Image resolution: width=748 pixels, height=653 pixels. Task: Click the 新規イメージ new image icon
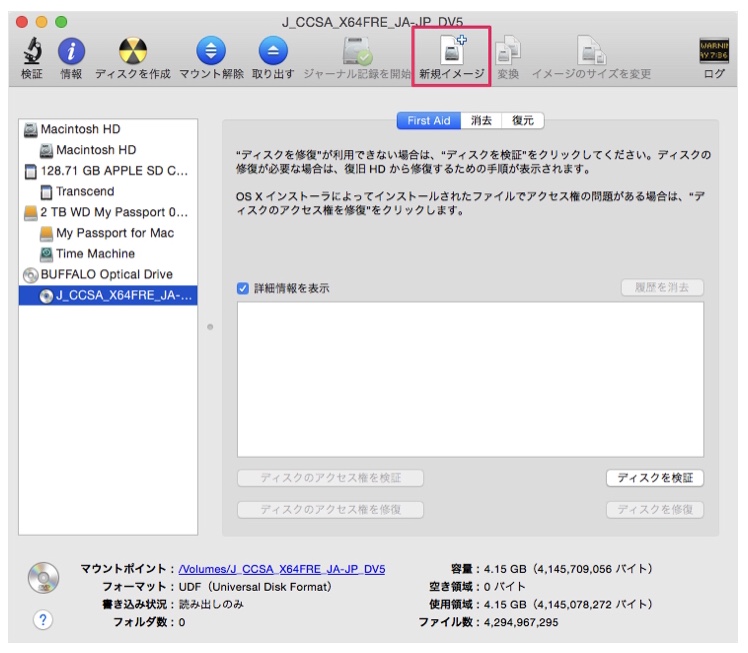pos(452,52)
